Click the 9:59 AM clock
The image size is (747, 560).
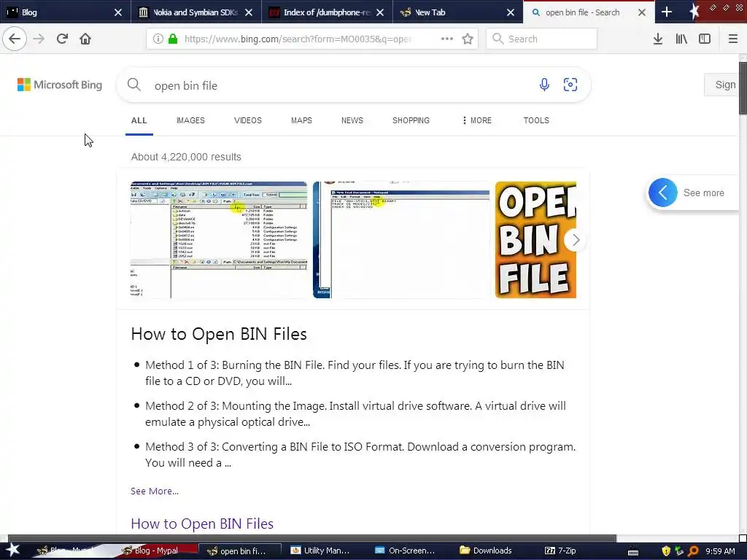point(720,551)
